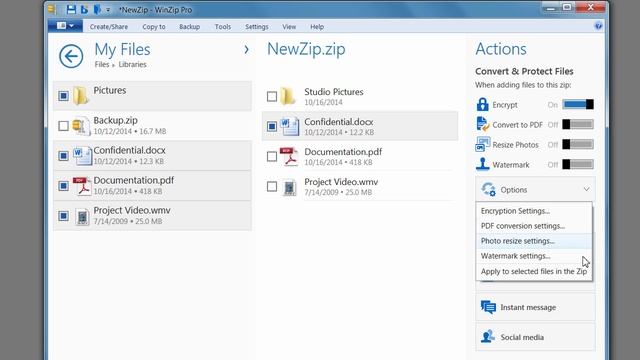The image size is (640, 360).
Task: Check the Studio Pictures checkbox in NewZip.zip
Action: click(272, 97)
